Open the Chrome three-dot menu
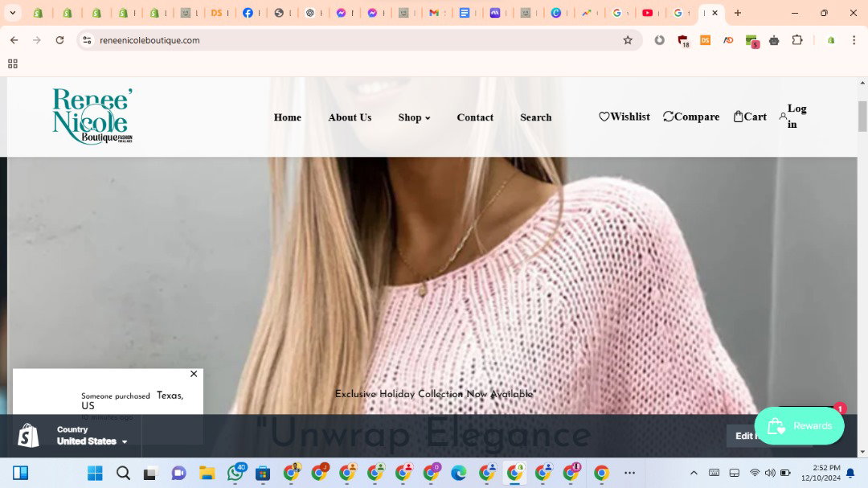 click(854, 40)
